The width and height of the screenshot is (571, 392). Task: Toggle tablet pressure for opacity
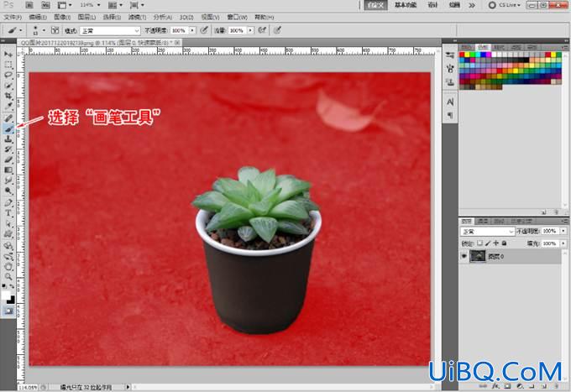tap(204, 30)
